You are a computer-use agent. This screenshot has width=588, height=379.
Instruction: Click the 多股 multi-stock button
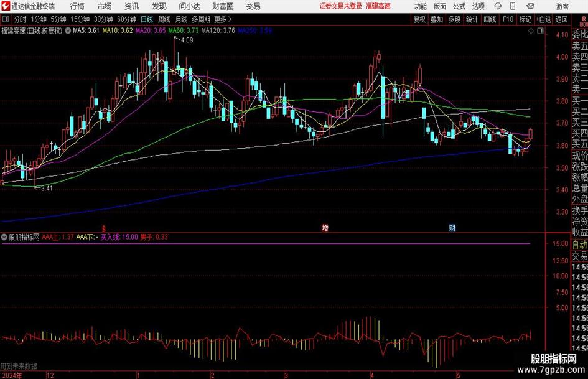[454, 19]
